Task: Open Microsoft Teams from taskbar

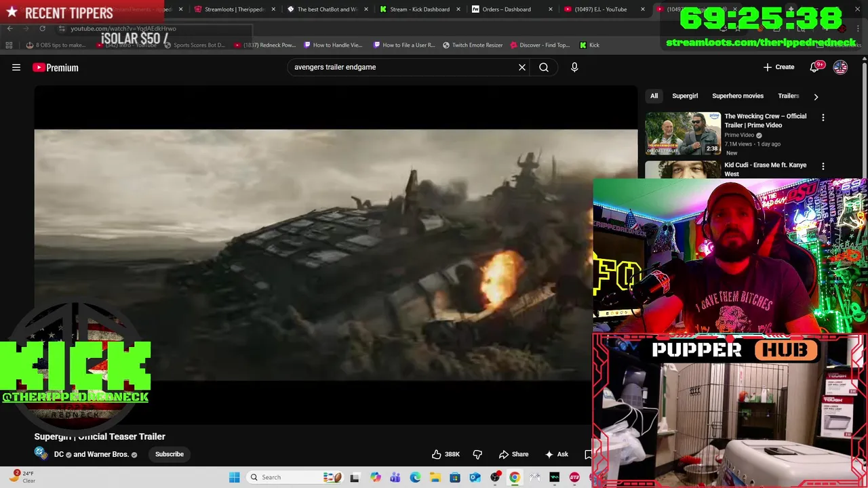Action: tap(395, 477)
